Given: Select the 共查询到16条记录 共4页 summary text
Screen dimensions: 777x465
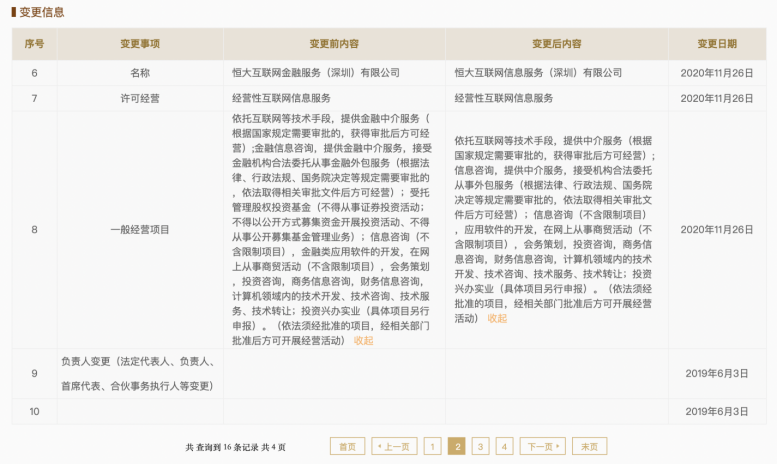Looking at the screenshot, I should 236,447.
